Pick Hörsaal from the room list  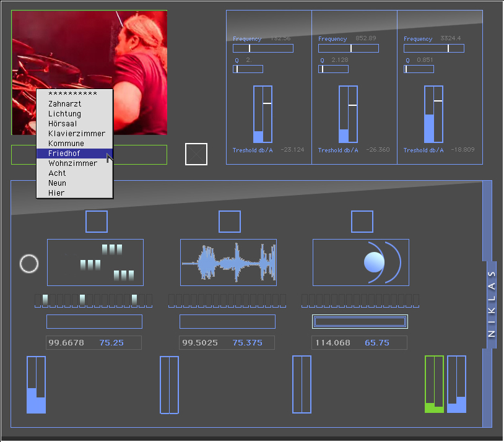click(x=74, y=124)
